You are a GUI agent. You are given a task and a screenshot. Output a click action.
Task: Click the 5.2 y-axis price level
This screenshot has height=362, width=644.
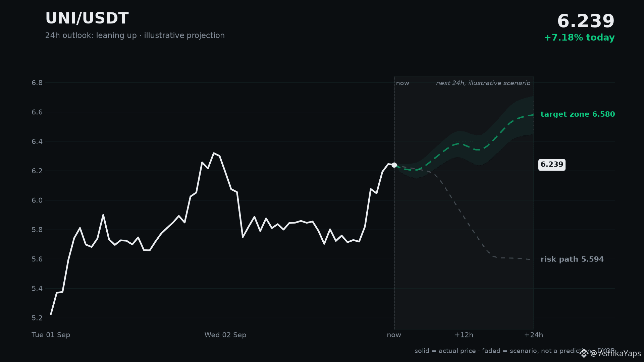[37, 318]
